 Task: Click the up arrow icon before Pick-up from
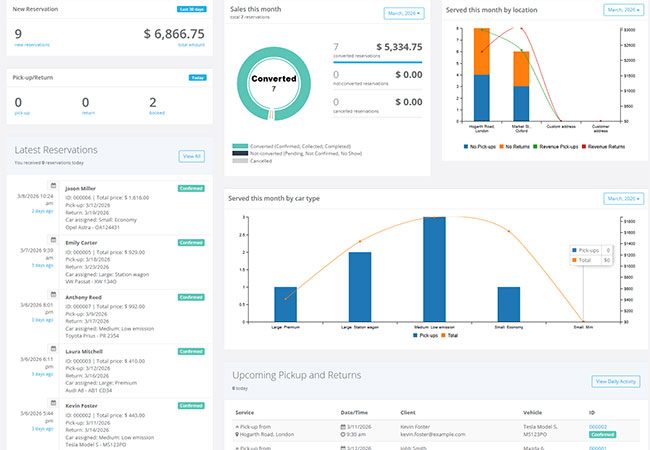(237, 427)
